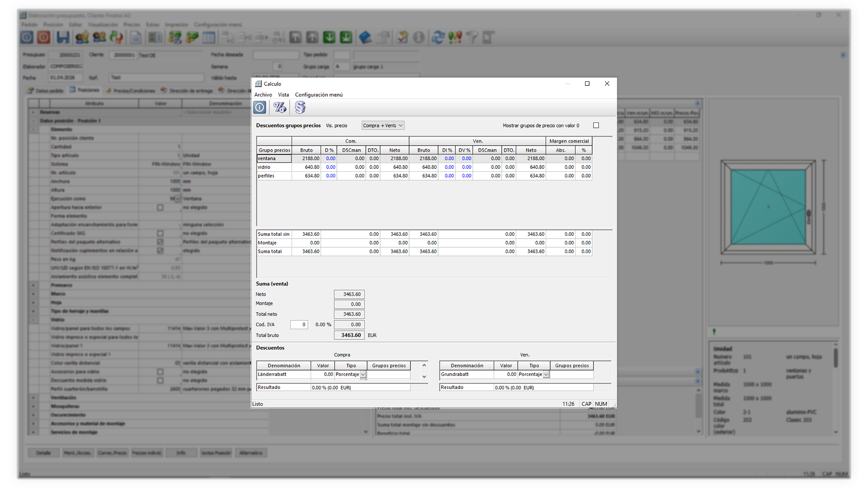Open Tipo dropdown for Länderrabatt row

click(x=363, y=375)
